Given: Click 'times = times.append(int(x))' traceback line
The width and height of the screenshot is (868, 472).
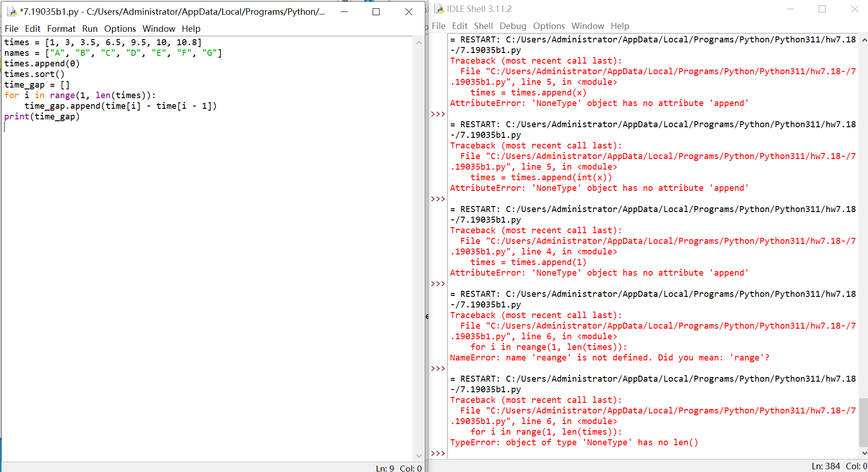Looking at the screenshot, I should pos(541,177).
